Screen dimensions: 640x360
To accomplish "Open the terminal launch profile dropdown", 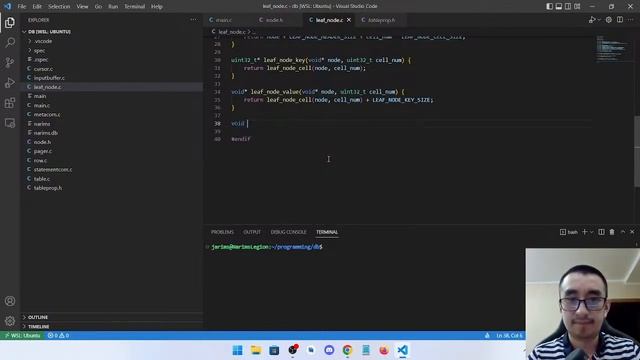I will 591,232.
